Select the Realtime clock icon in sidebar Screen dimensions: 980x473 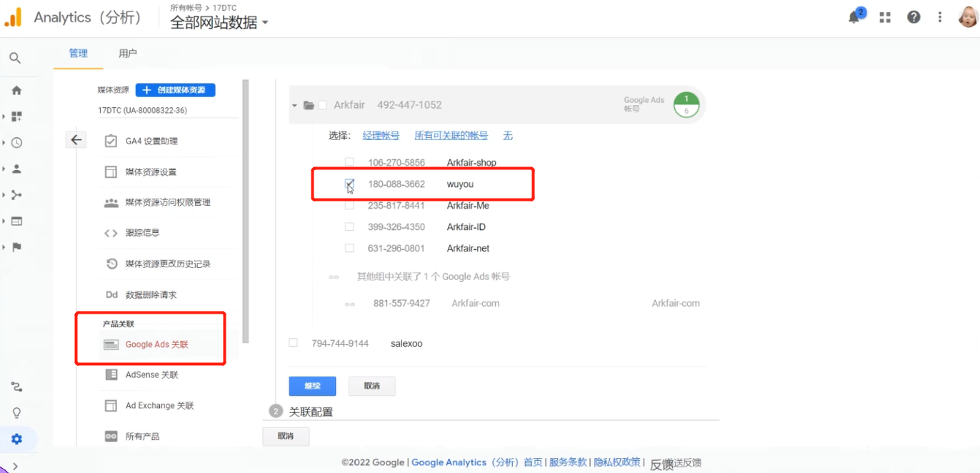click(16, 142)
